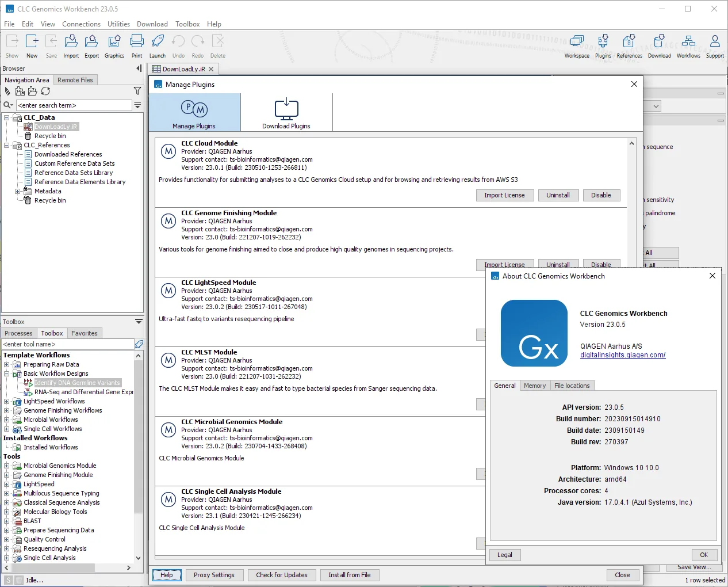Switch to File locations tab in About dialog
Image resolution: width=728 pixels, height=587 pixels.
(x=572, y=386)
